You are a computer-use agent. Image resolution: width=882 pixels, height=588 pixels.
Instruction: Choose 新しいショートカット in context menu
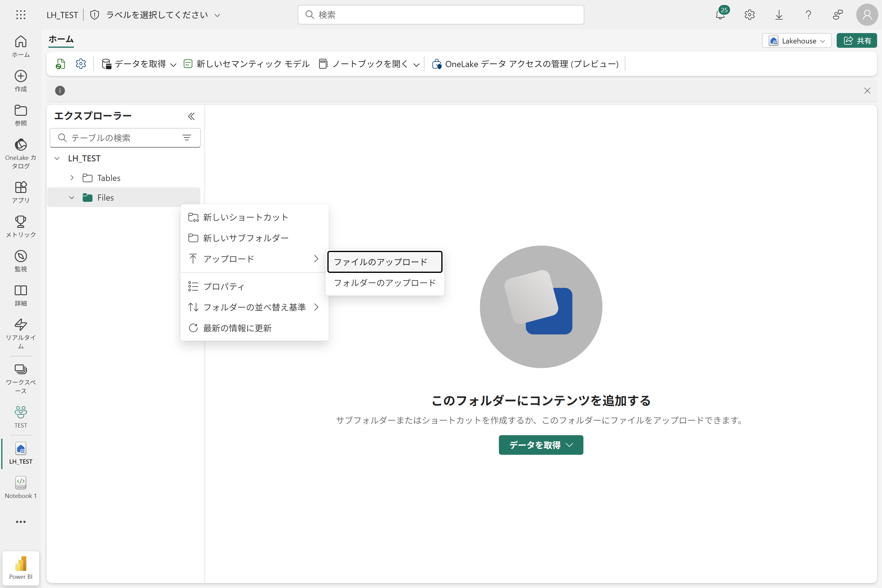[x=246, y=217]
